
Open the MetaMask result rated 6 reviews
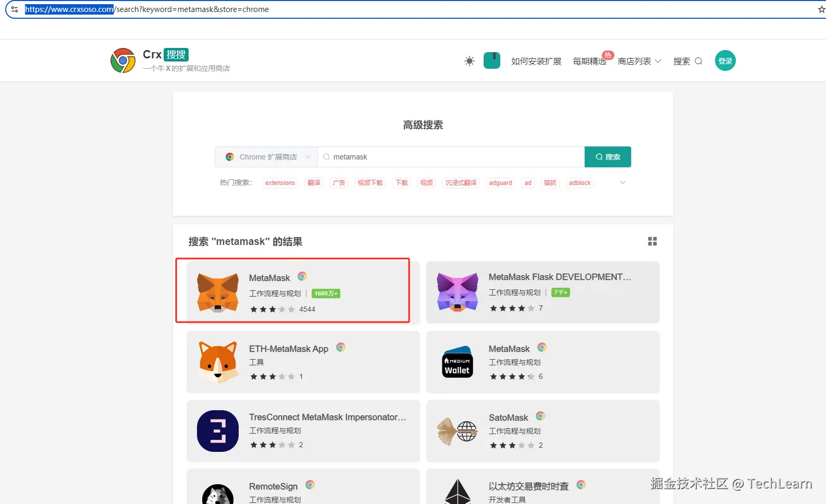[x=509, y=349]
